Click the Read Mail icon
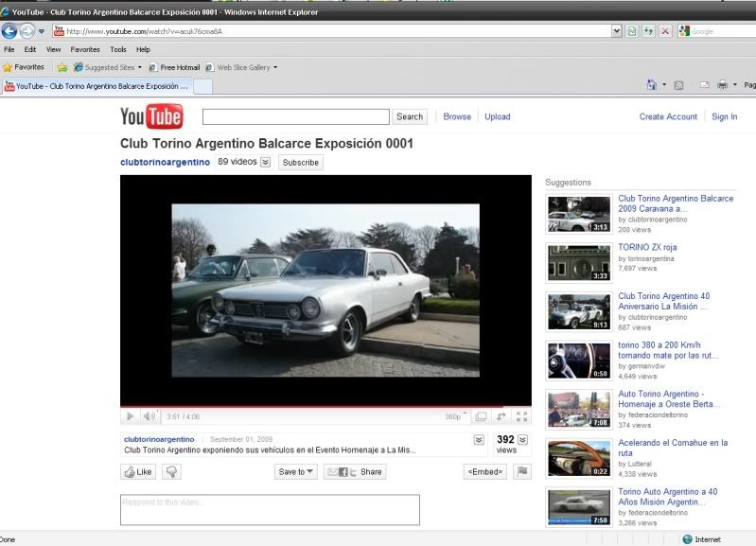The width and height of the screenshot is (756, 546). point(704,85)
